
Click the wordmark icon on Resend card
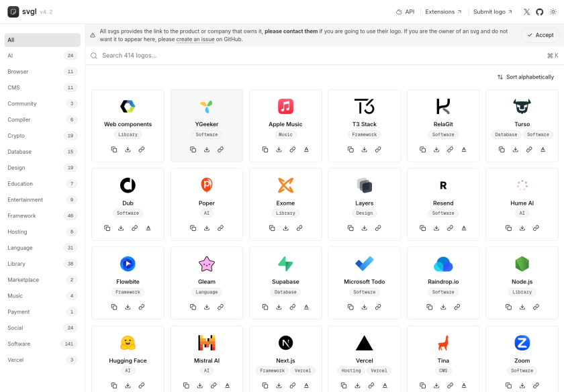pos(464,228)
